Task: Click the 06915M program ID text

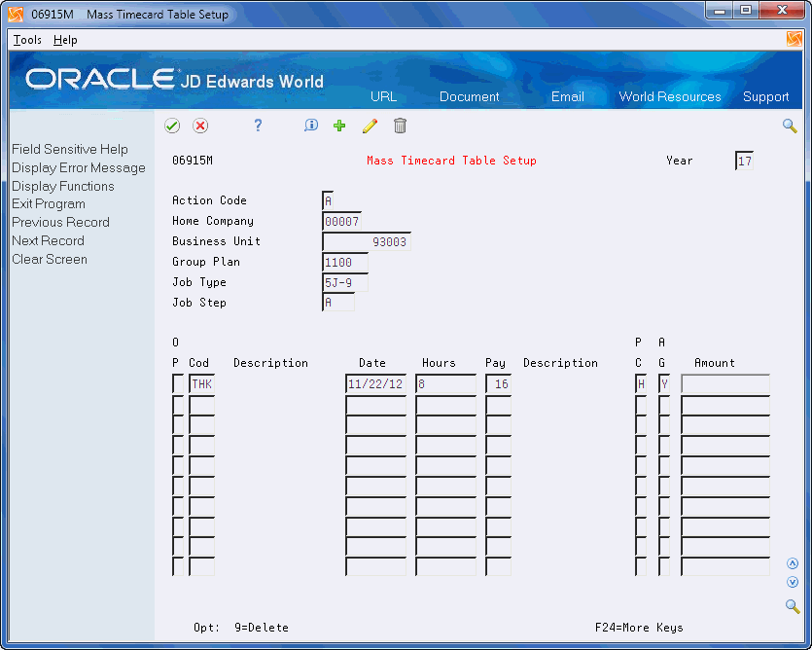Action: pyautogui.click(x=193, y=161)
